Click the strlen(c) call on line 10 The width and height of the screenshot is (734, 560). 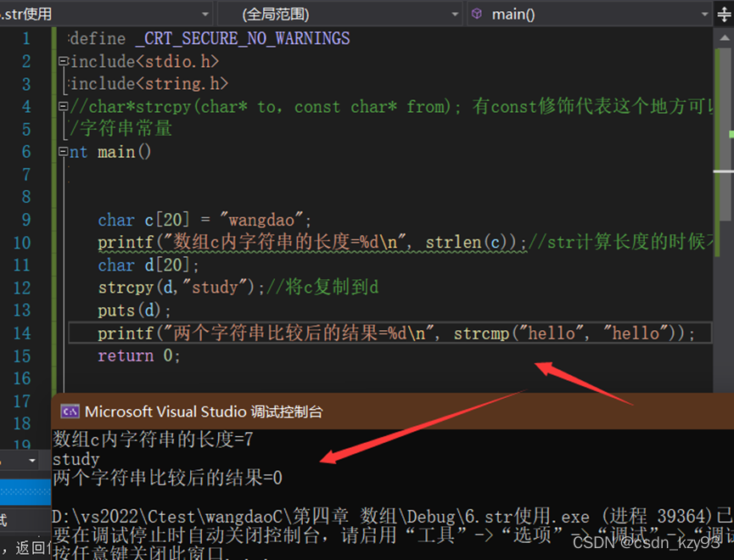click(x=470, y=242)
